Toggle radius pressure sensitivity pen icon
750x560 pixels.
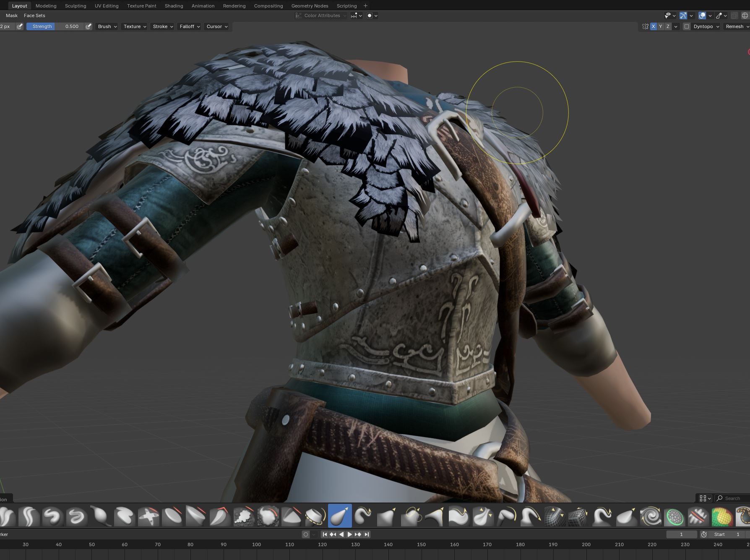[20, 26]
